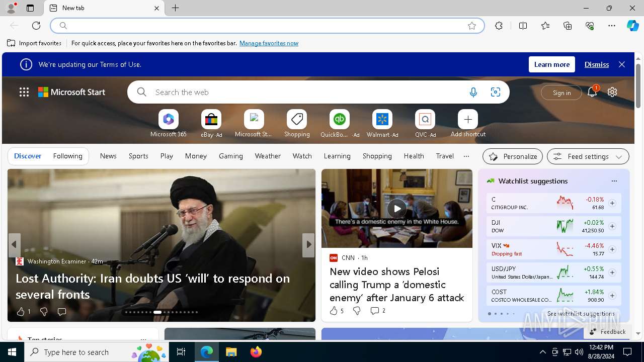This screenshot has height=362, width=644.
Task: Open Watchlist suggestions options menu
Action: click(614, 181)
